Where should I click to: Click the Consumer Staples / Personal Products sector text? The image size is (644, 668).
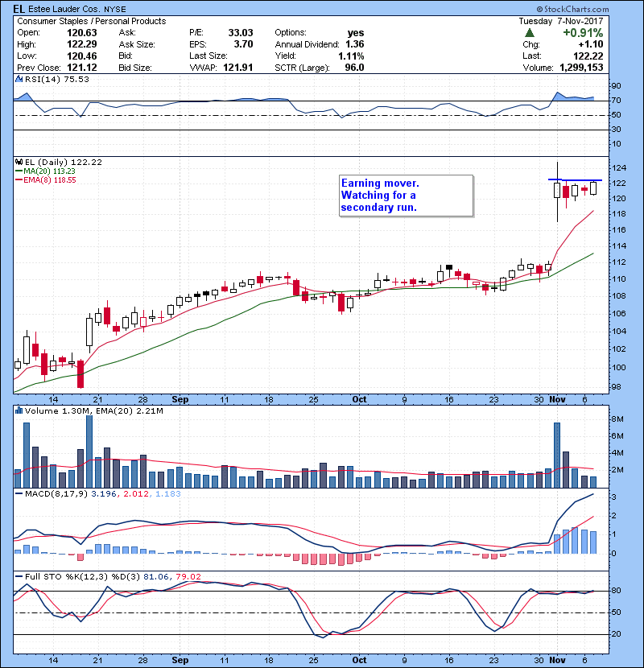pyautogui.click(x=92, y=21)
